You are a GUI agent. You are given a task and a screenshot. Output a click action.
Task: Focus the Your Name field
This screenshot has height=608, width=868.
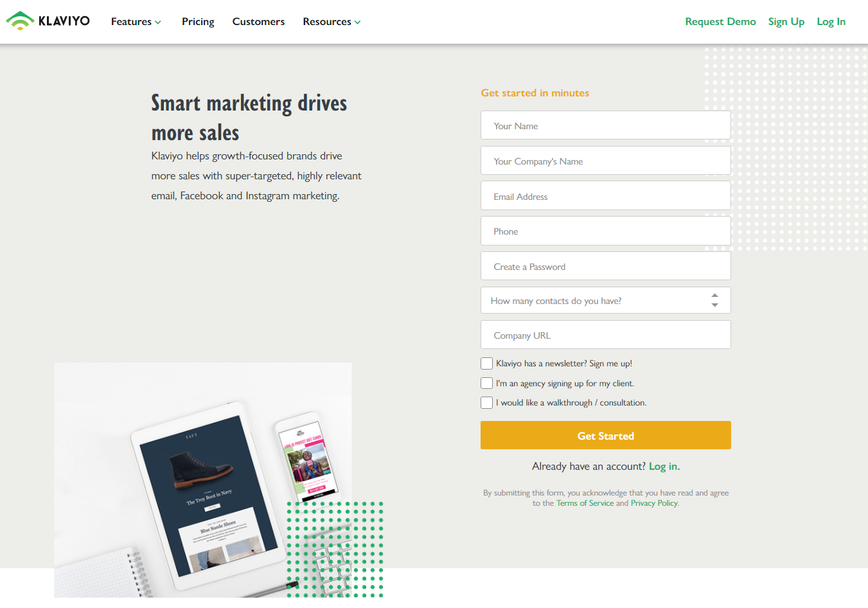(x=606, y=125)
